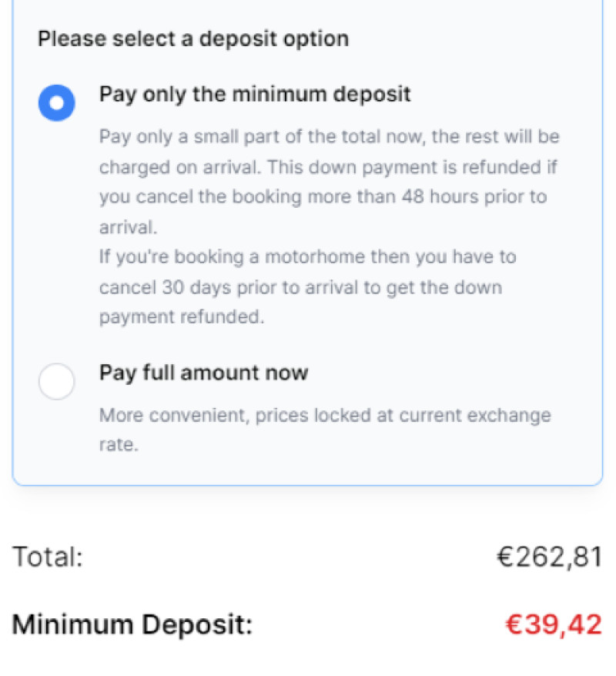Click the 'Total:' label
This screenshot has height=676, width=616.
[47, 557]
